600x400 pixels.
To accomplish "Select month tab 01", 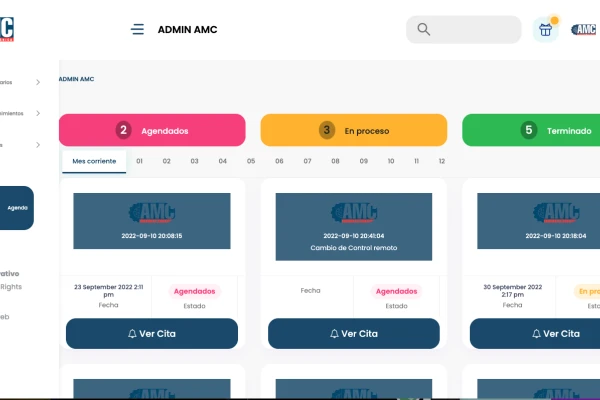I will click(x=139, y=161).
